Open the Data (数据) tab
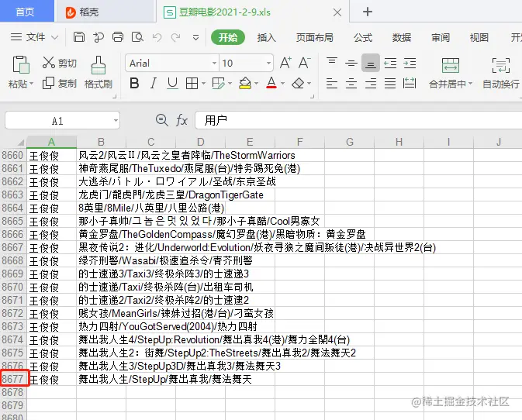522x420 pixels. (402, 37)
